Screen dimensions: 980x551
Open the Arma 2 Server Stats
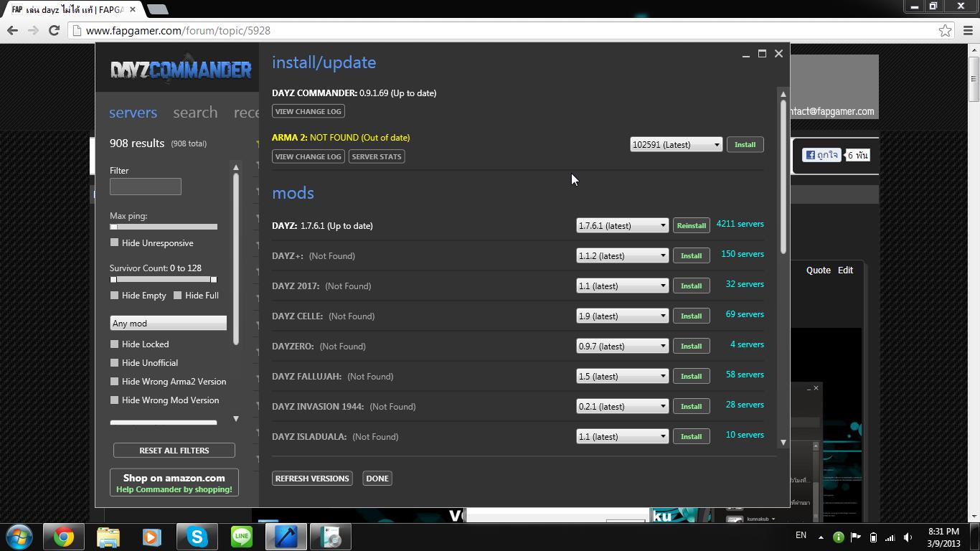pyautogui.click(x=377, y=156)
